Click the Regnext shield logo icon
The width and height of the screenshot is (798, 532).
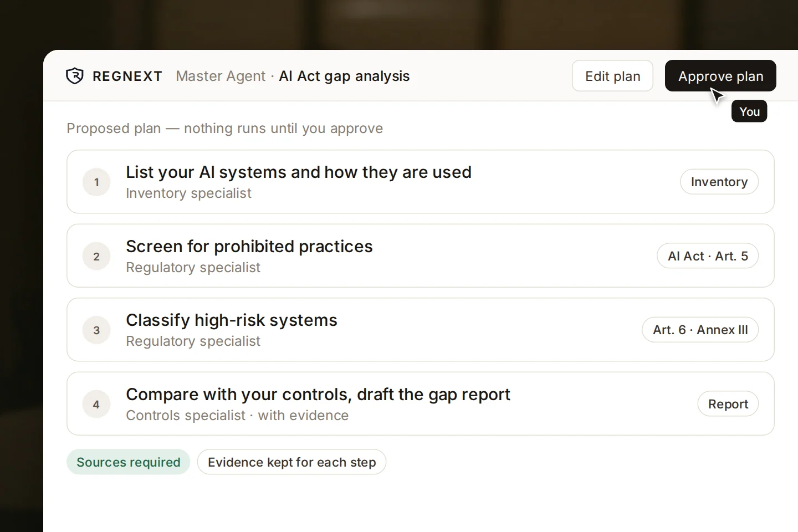(75, 76)
